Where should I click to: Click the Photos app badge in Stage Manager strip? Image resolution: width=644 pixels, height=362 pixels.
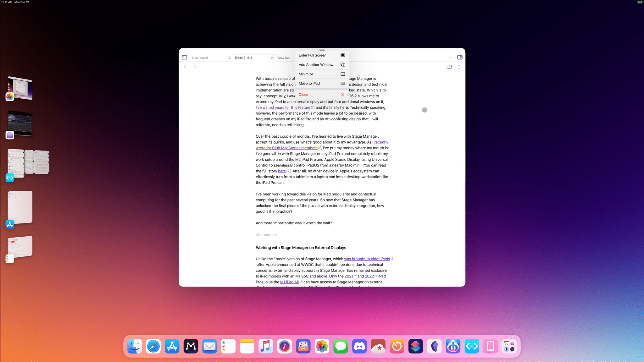tap(10, 97)
